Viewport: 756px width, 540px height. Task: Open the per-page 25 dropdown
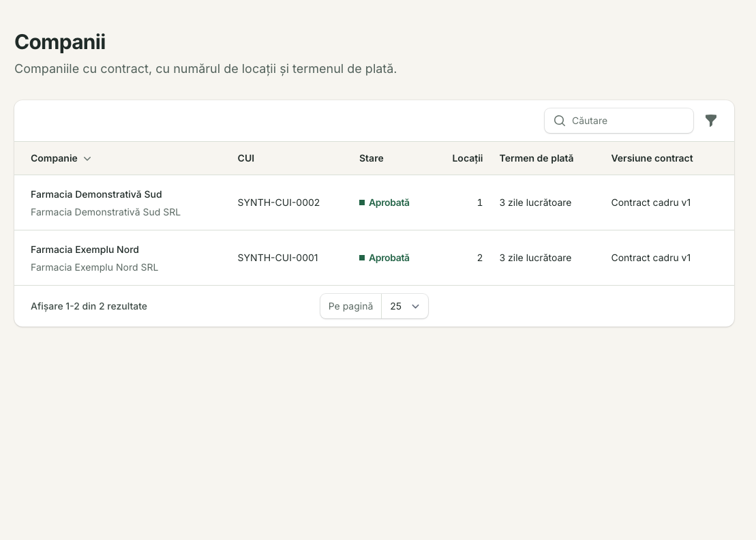[404, 306]
